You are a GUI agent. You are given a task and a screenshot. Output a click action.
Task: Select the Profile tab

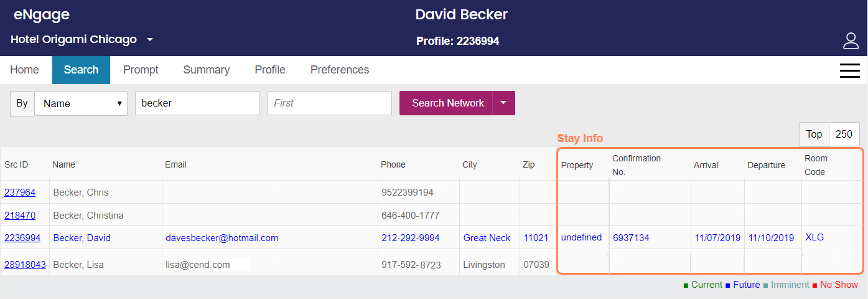pos(270,70)
